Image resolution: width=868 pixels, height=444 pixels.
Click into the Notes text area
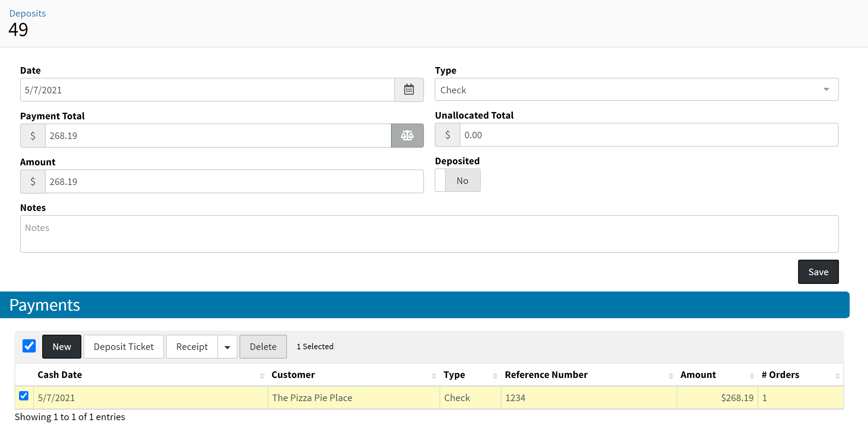coord(429,234)
